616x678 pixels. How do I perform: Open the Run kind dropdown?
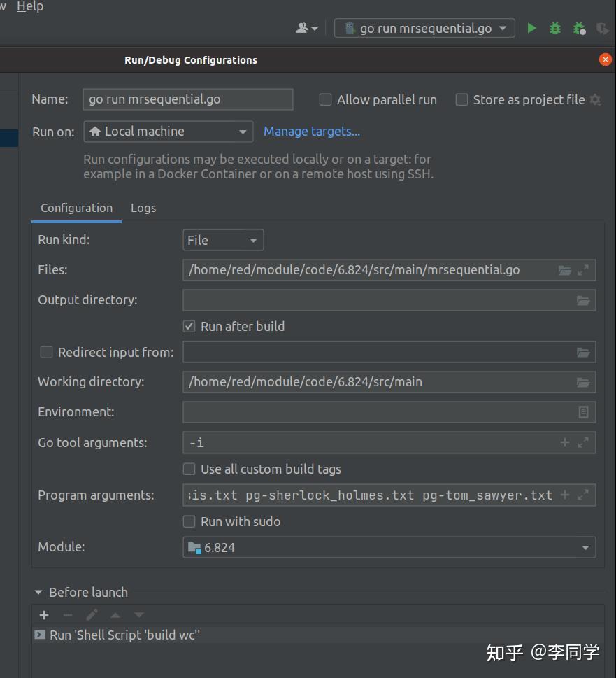(x=223, y=241)
